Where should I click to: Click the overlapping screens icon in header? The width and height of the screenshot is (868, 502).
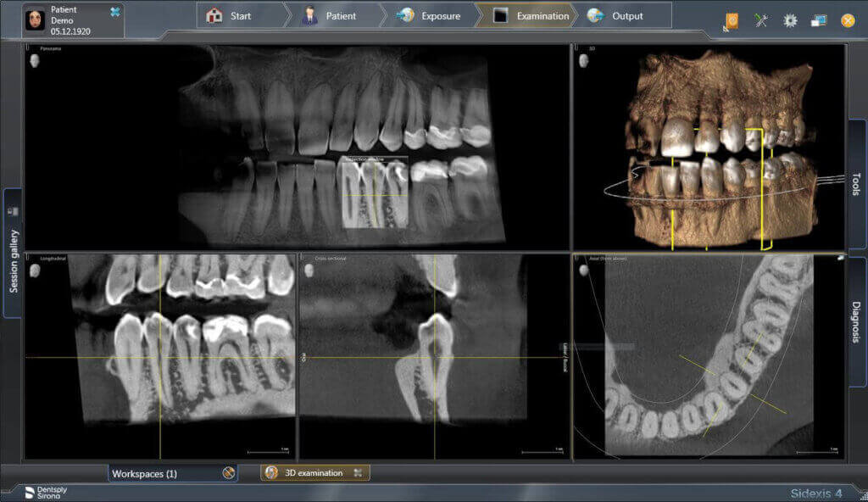819,21
